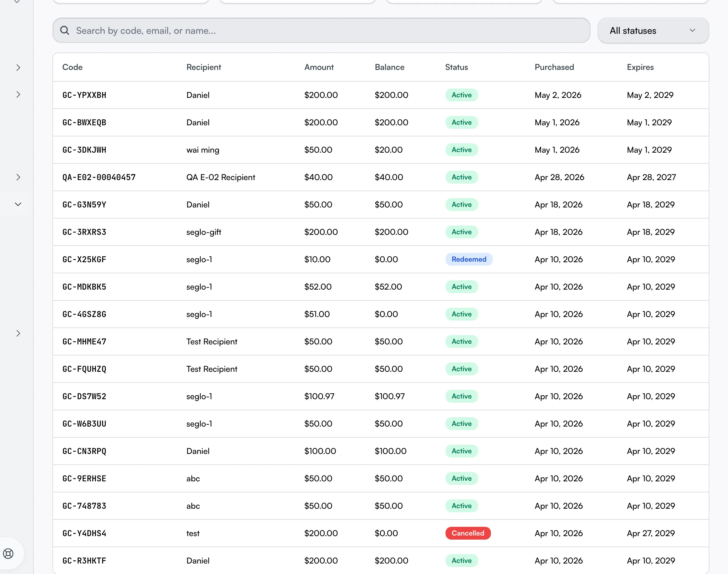Click the $40.00 balance cell

click(x=389, y=177)
